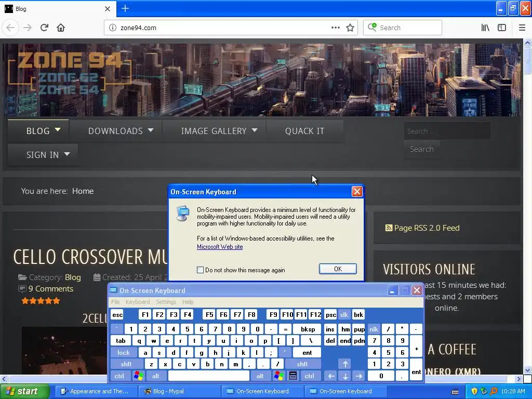Click the Zone 94 site logo
This screenshot has width=532, height=399.
pyautogui.click(x=70, y=73)
